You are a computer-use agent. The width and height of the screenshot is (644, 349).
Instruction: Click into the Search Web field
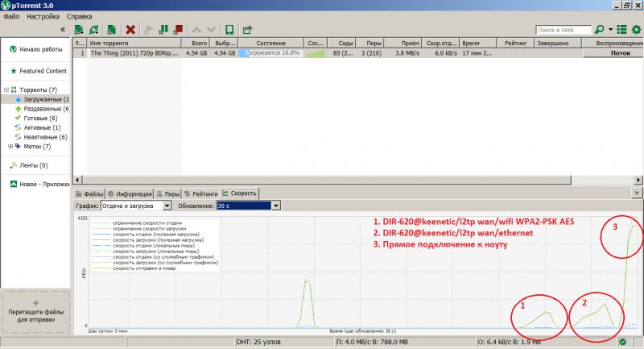(563, 30)
